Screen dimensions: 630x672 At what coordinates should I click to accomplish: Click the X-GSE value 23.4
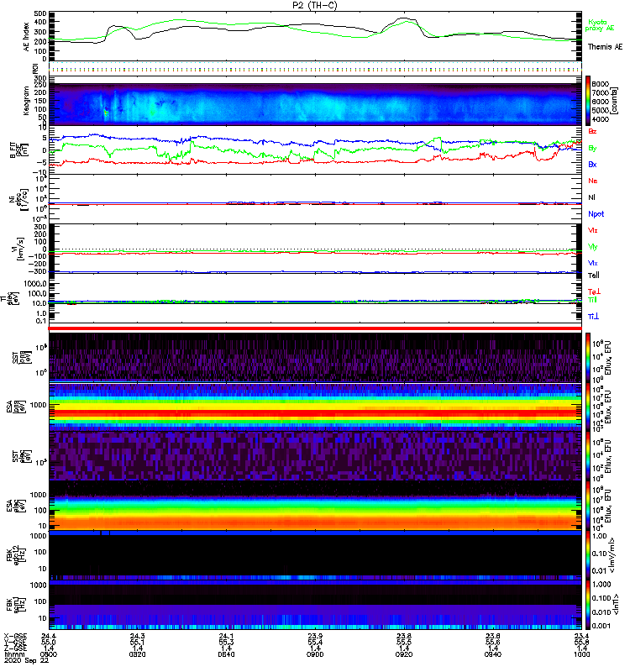(x=581, y=637)
